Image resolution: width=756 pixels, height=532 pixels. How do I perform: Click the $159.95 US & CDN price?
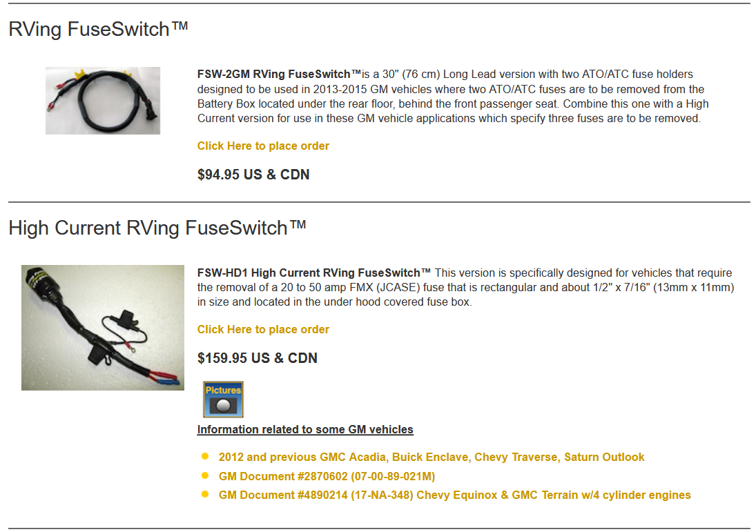tap(258, 358)
